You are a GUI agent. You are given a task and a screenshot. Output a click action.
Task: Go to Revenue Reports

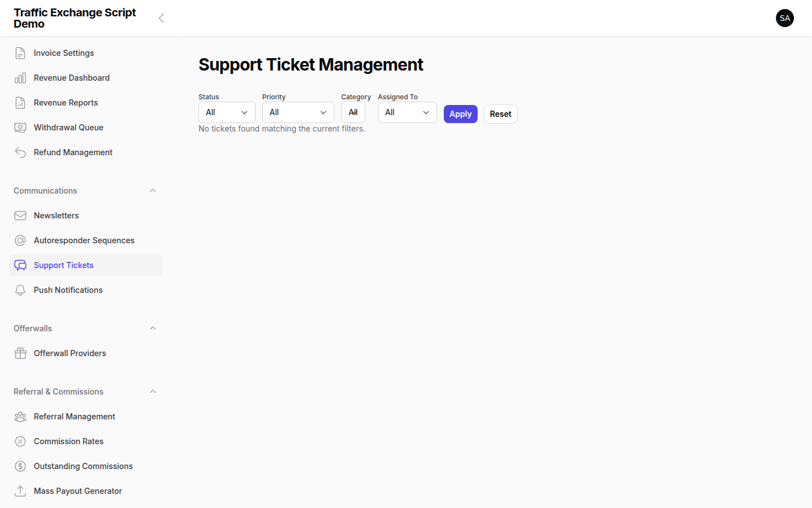tap(66, 102)
